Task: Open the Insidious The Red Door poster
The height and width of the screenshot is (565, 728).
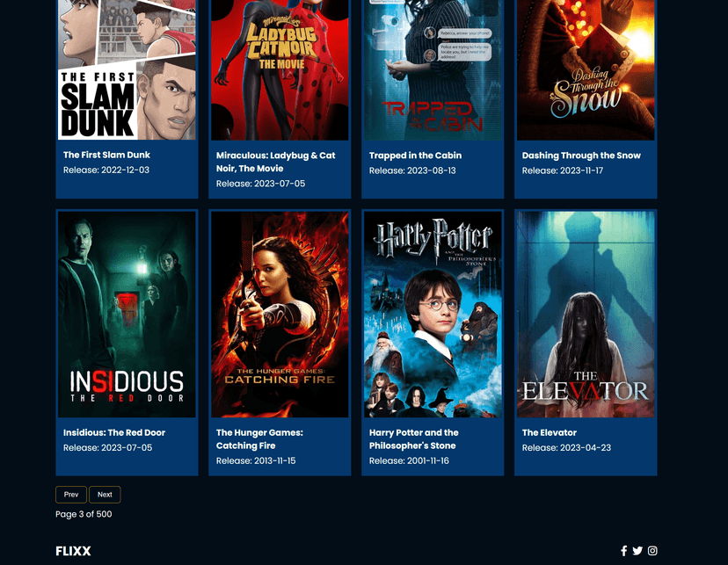Action: pyautogui.click(x=127, y=315)
